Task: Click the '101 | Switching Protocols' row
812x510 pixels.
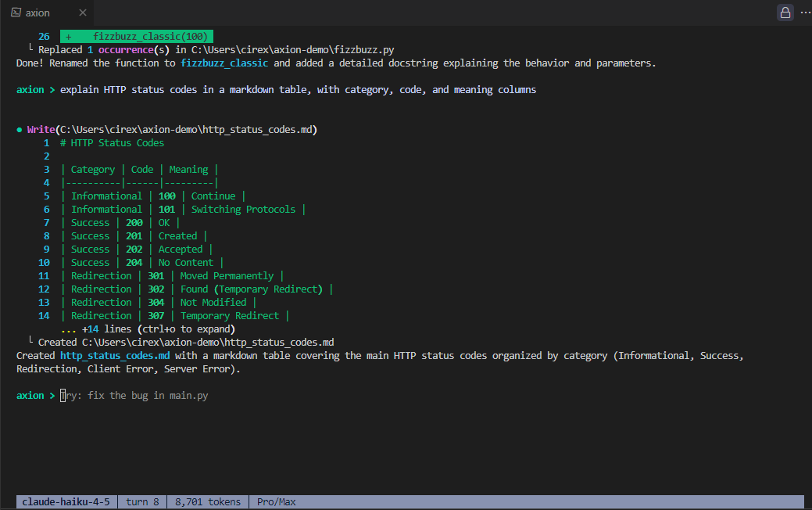Action: [x=183, y=210]
